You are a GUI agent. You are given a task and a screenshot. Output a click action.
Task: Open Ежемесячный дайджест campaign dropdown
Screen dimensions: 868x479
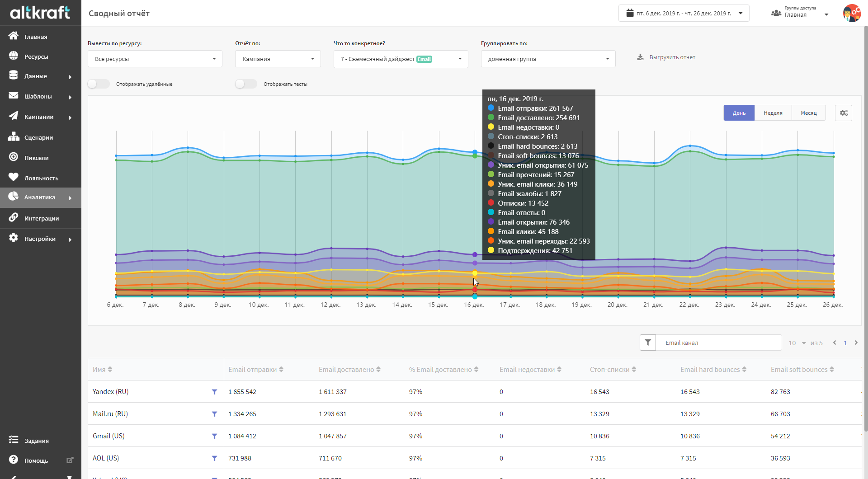401,59
